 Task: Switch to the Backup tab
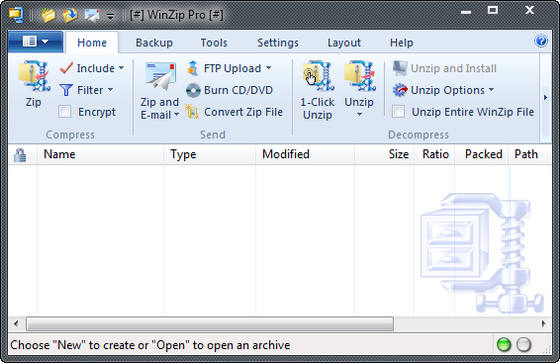(154, 43)
